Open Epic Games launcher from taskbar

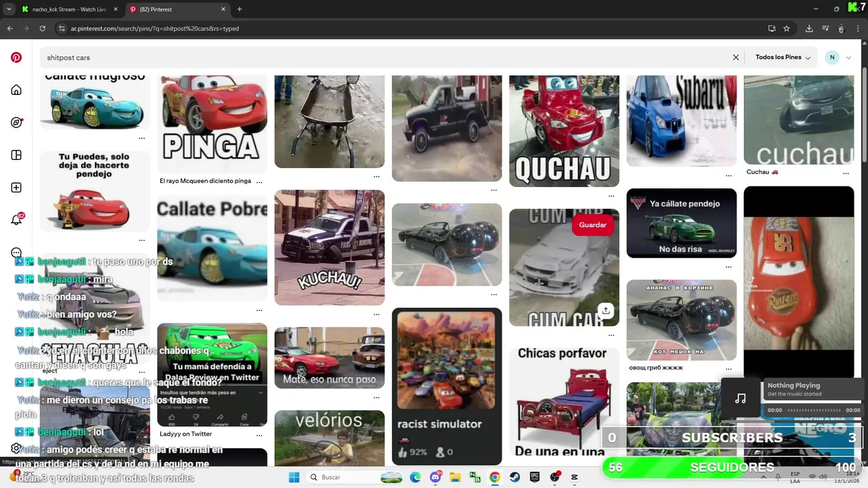pyautogui.click(x=534, y=477)
